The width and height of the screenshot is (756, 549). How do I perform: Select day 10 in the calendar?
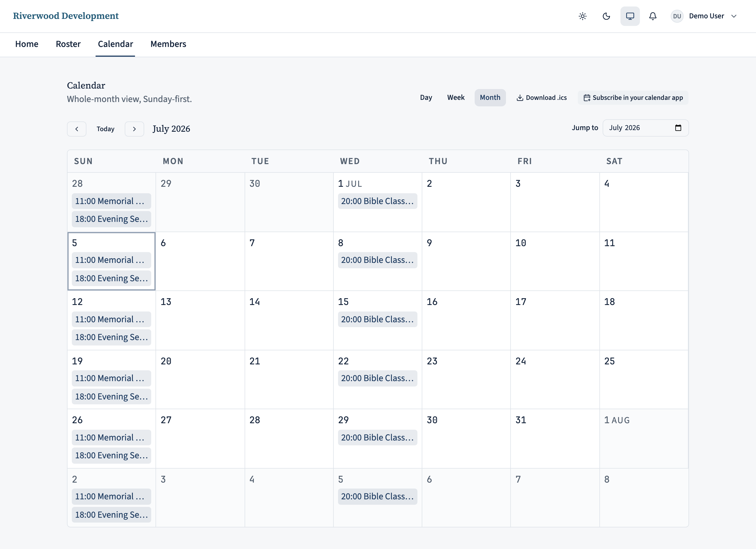555,262
